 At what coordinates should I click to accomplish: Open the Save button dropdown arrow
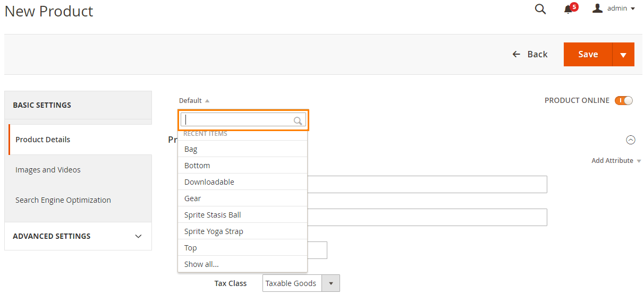(x=623, y=55)
